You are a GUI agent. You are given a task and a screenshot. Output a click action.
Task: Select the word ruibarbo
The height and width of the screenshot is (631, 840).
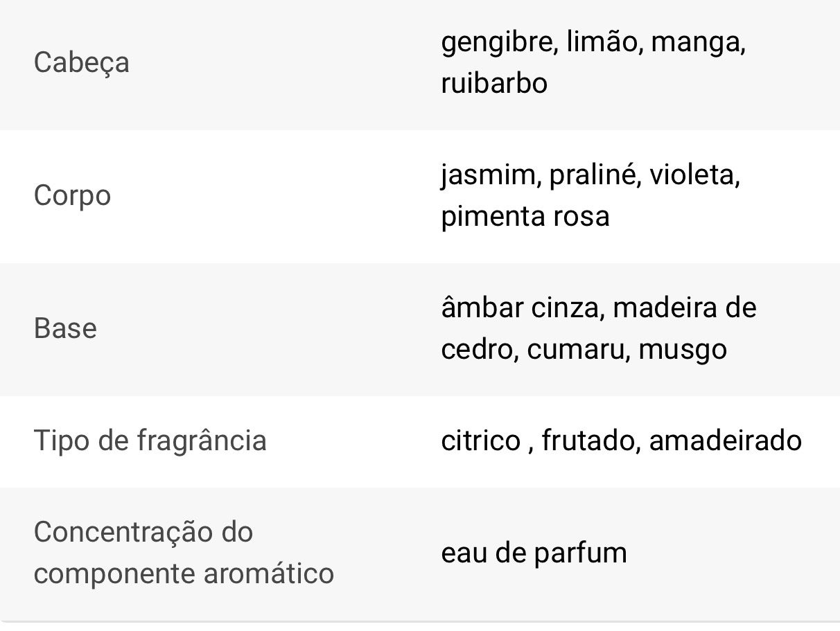click(x=494, y=83)
